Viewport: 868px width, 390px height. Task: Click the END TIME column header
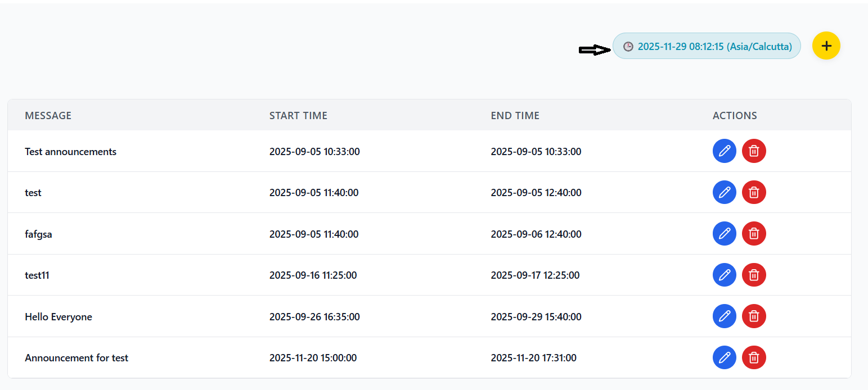click(x=515, y=116)
